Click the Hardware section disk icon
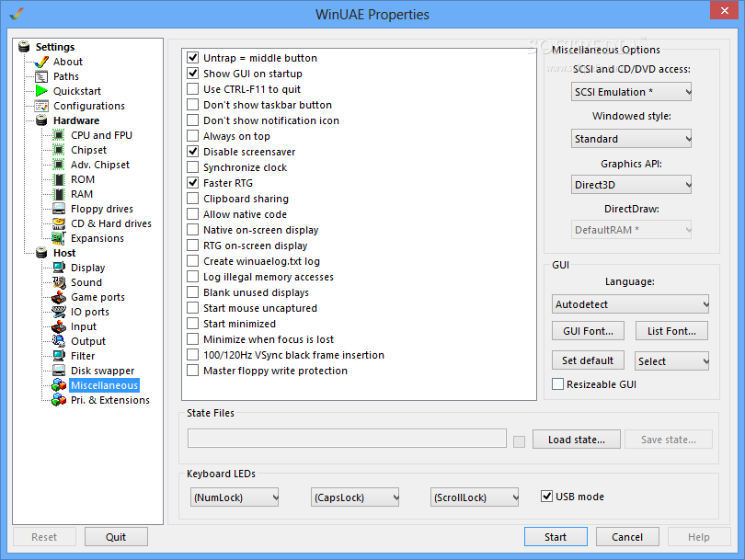 tap(41, 120)
